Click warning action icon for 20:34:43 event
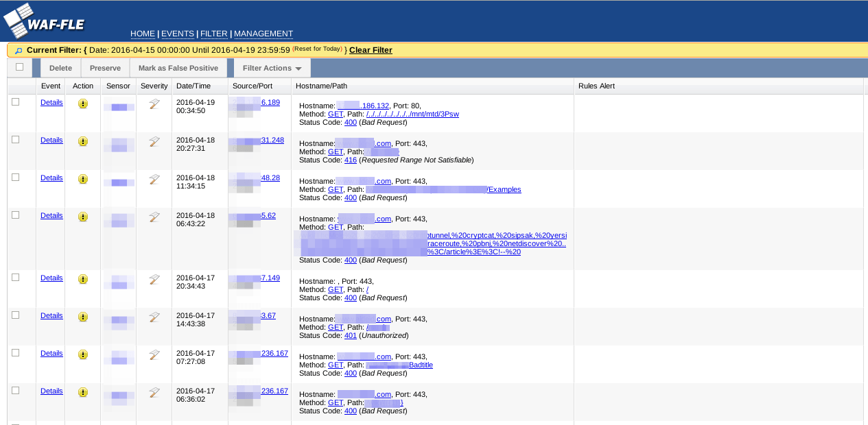This screenshot has height=425, width=868. point(83,279)
